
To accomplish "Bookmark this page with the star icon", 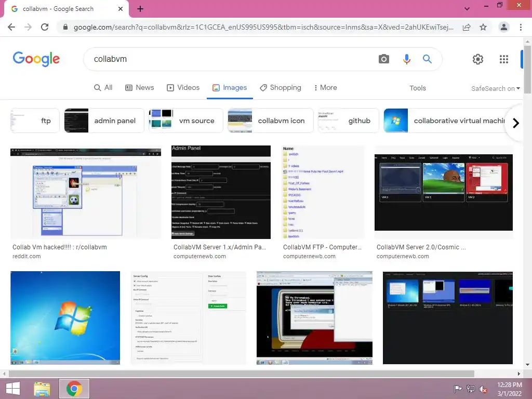I will [x=483, y=27].
